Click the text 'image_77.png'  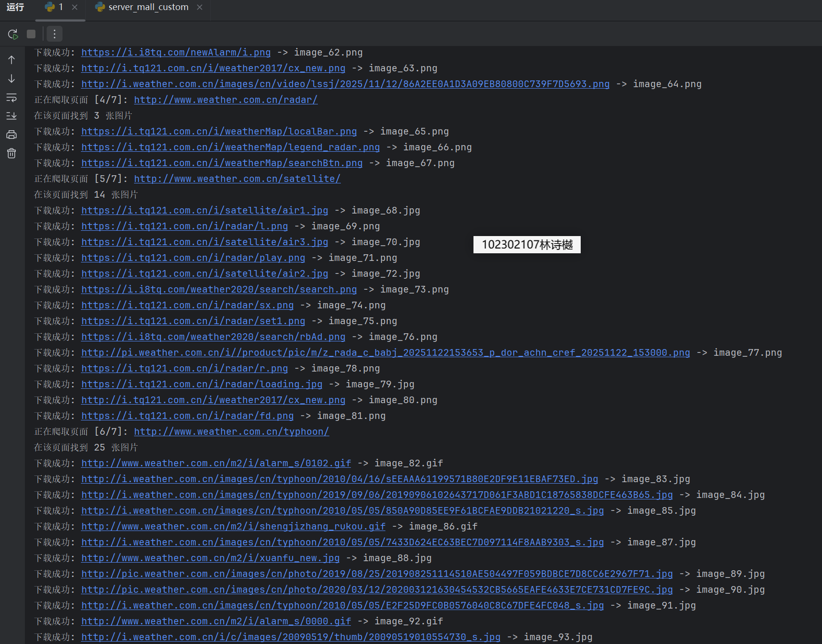(x=747, y=352)
